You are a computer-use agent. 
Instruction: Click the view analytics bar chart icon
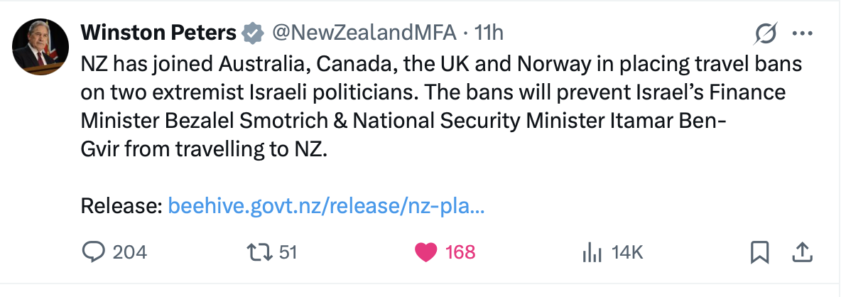coord(592,252)
